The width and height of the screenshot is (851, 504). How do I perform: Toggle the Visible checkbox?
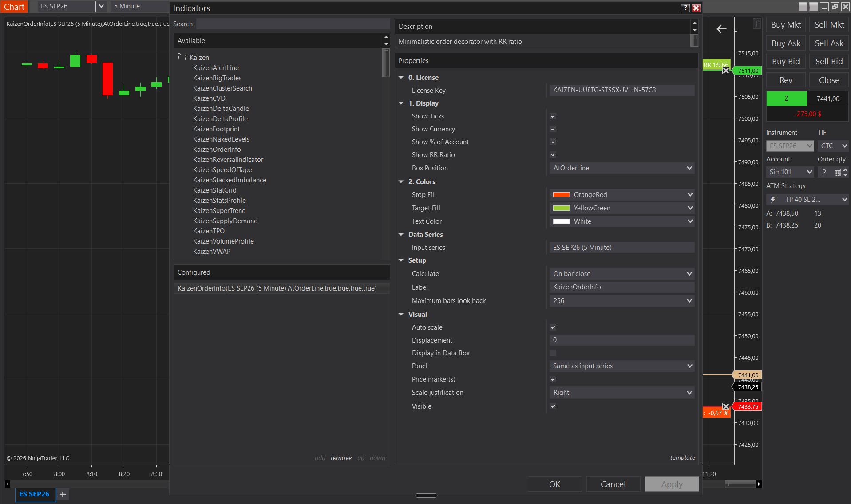(x=553, y=406)
